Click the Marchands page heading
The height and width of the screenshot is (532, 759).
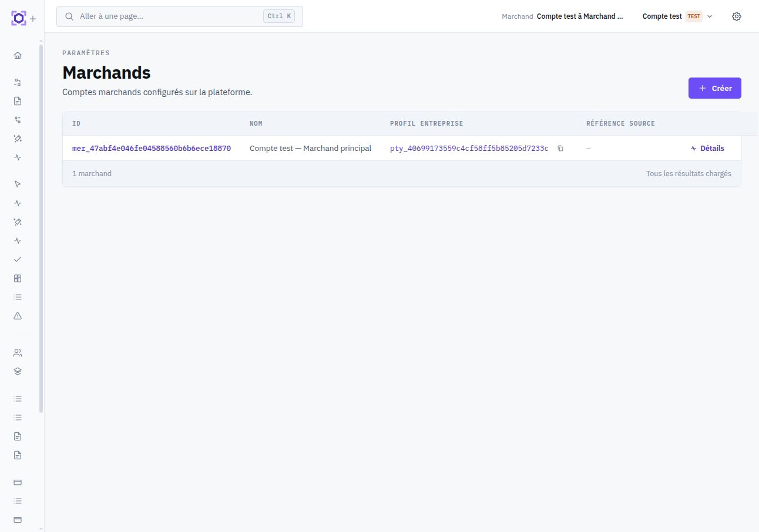pos(106,73)
